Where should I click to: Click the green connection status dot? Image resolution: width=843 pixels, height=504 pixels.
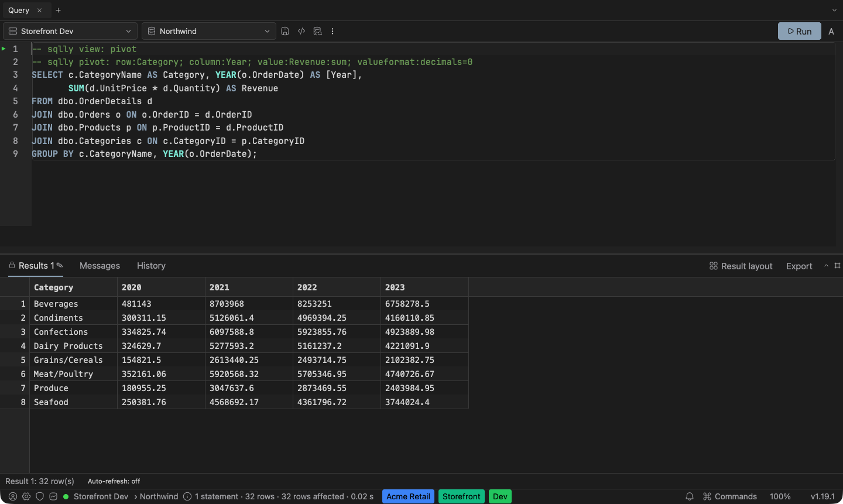[x=66, y=496]
